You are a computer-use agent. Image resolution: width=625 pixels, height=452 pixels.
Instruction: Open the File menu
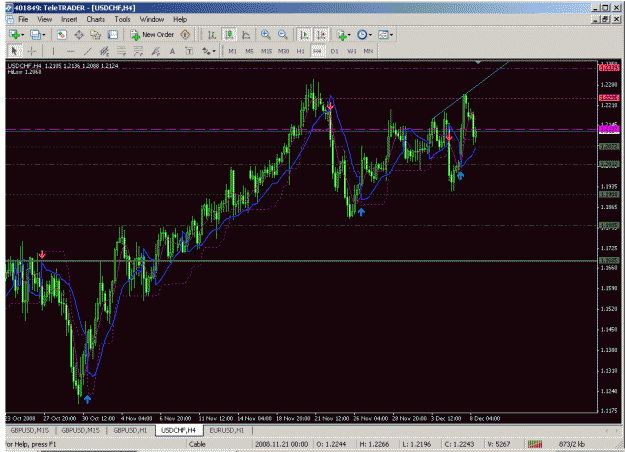coord(23,19)
